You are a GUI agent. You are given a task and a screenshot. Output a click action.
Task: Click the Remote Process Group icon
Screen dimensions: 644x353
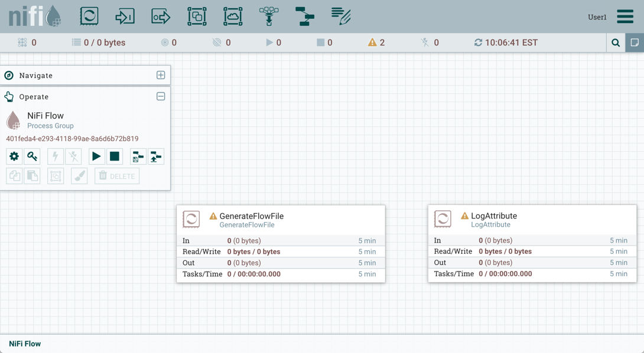(233, 16)
